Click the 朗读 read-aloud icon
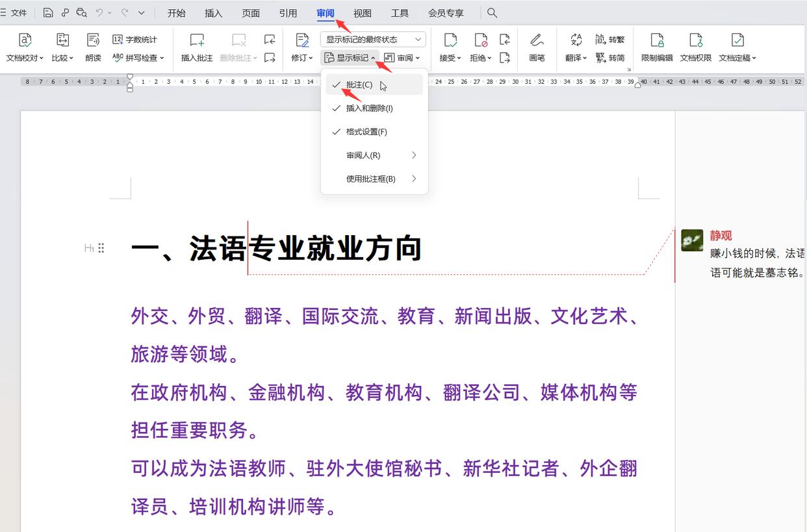The image size is (807, 532). tap(93, 40)
